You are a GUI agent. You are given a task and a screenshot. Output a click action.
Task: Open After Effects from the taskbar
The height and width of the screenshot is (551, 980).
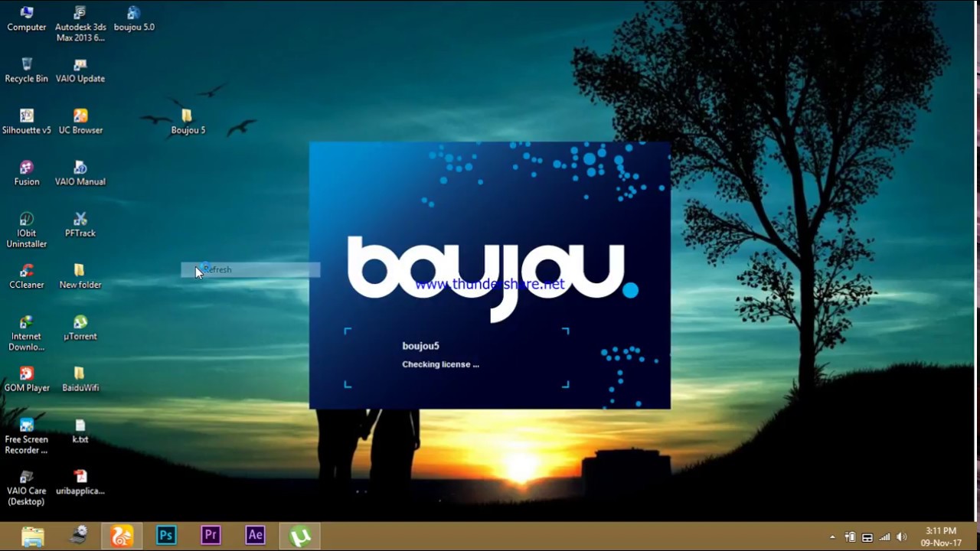click(255, 536)
